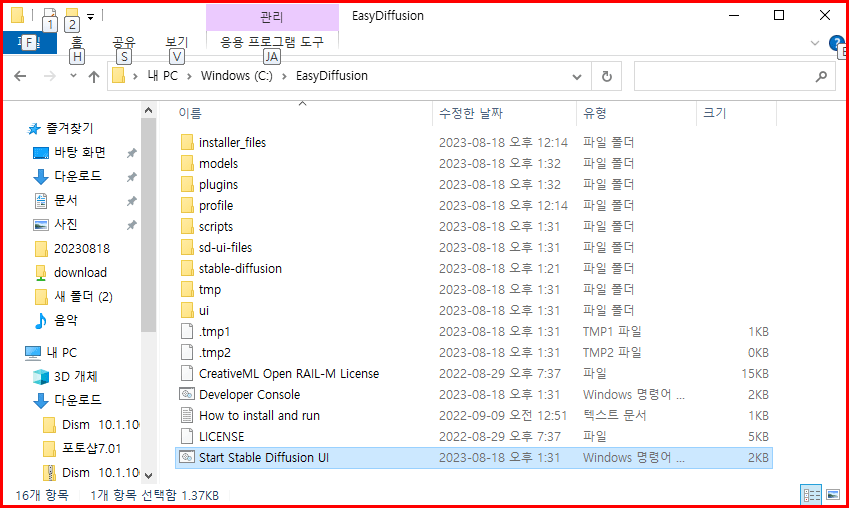Open 다운로드 under 즐겨찾기
This screenshot has height=508, width=849.
coord(67,176)
